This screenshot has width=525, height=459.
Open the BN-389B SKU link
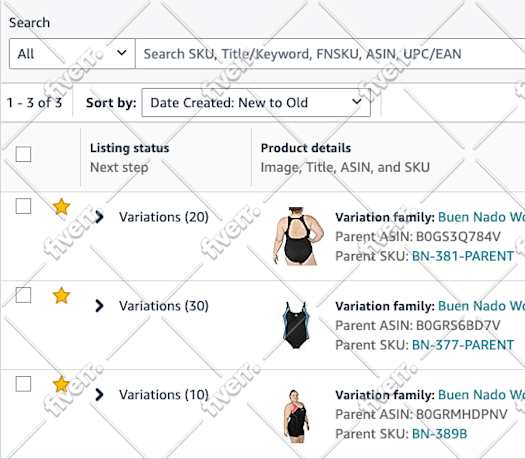(x=439, y=434)
